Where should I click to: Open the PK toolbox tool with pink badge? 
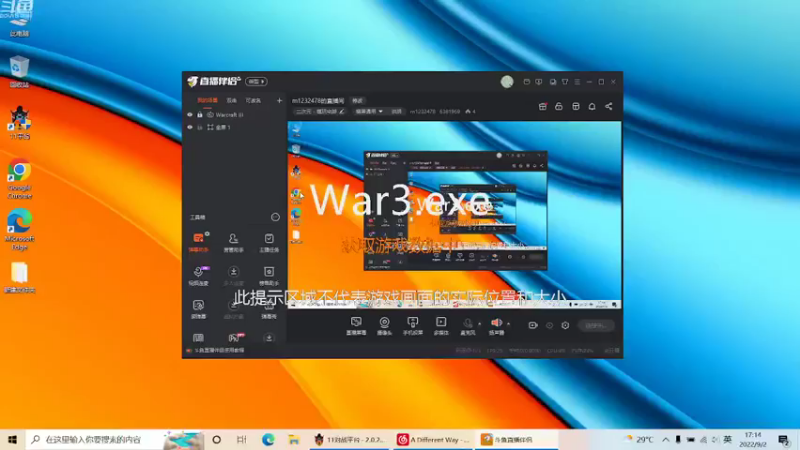click(x=235, y=337)
